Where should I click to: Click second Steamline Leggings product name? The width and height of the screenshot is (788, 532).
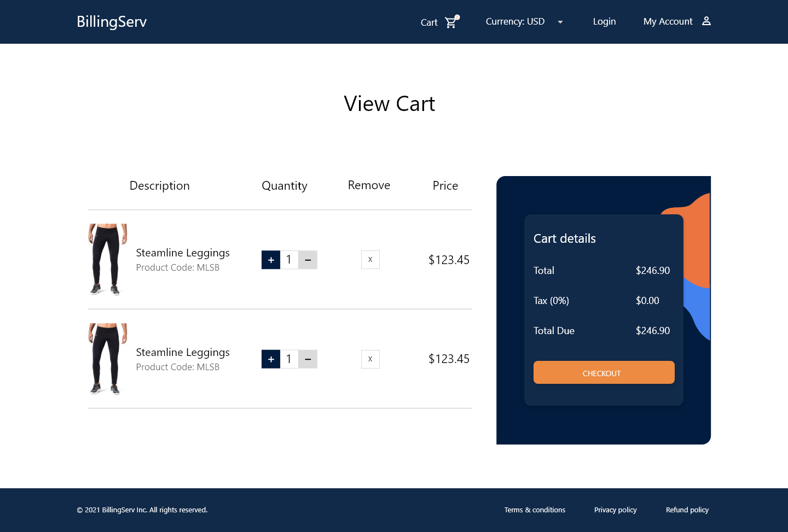[x=183, y=352]
